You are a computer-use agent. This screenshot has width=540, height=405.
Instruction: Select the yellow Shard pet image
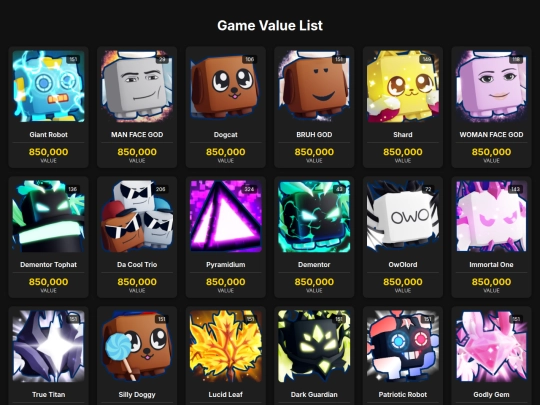[x=403, y=86]
